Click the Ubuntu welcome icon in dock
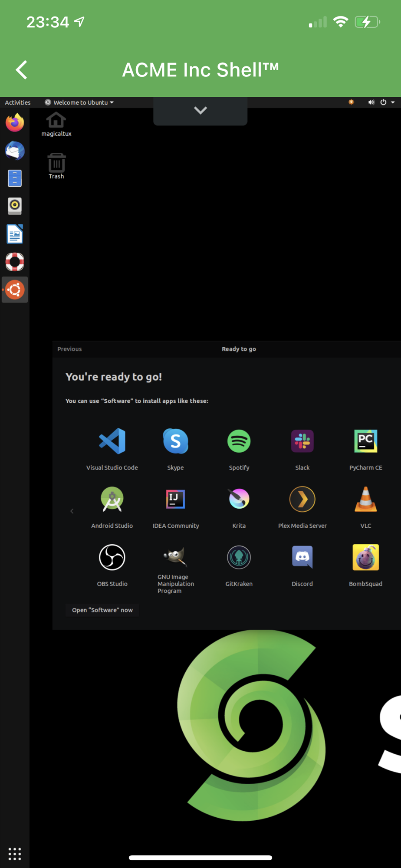The width and height of the screenshot is (401, 868). coord(15,289)
